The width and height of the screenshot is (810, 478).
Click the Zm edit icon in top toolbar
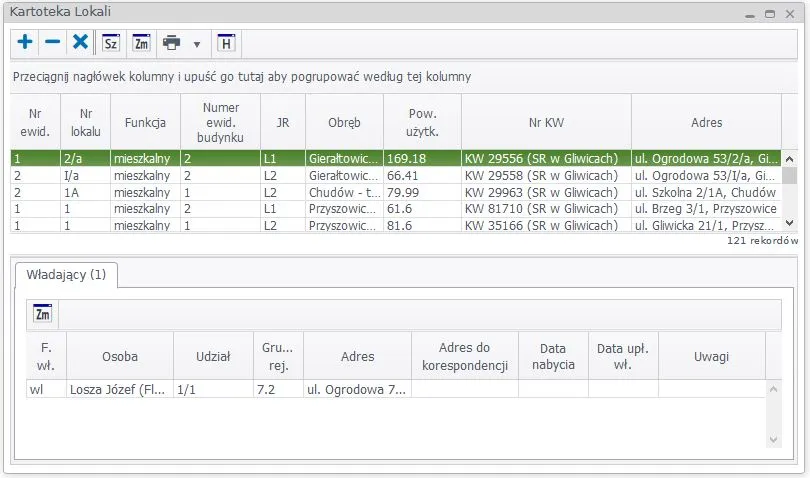coord(141,43)
